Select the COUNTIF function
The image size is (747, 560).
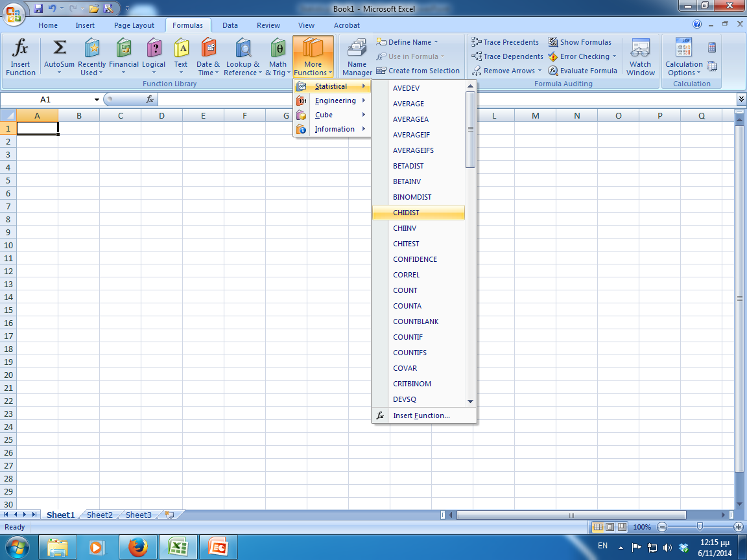(418, 336)
